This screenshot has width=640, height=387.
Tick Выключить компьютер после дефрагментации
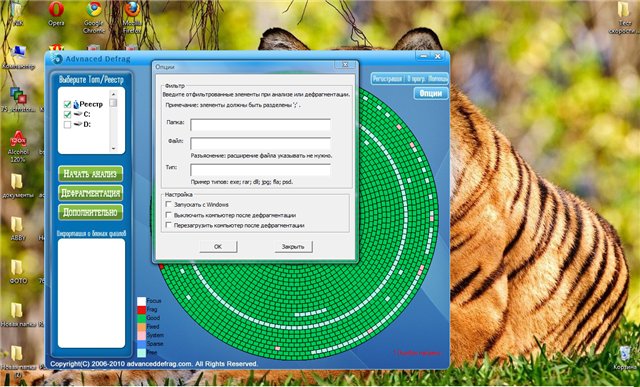coord(168,215)
